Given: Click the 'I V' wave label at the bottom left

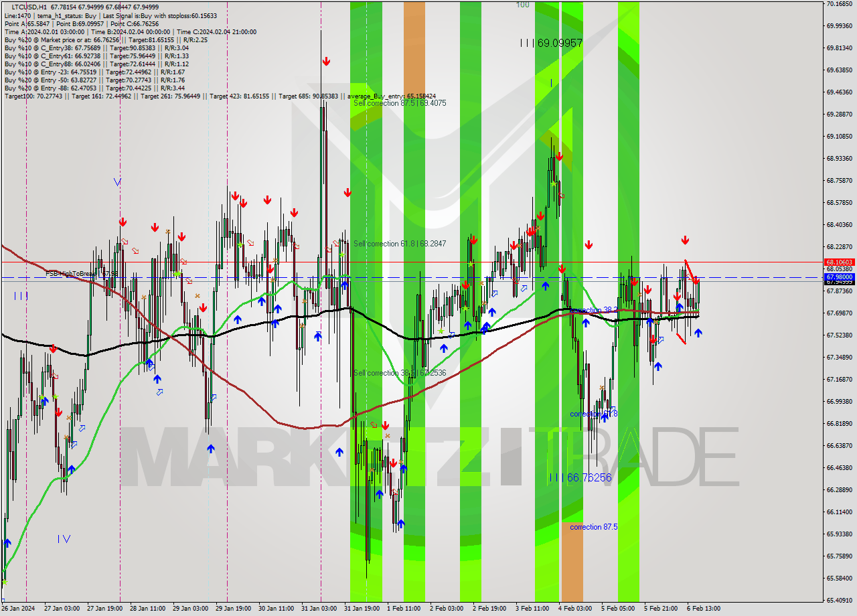Looking at the screenshot, I should point(64,539).
